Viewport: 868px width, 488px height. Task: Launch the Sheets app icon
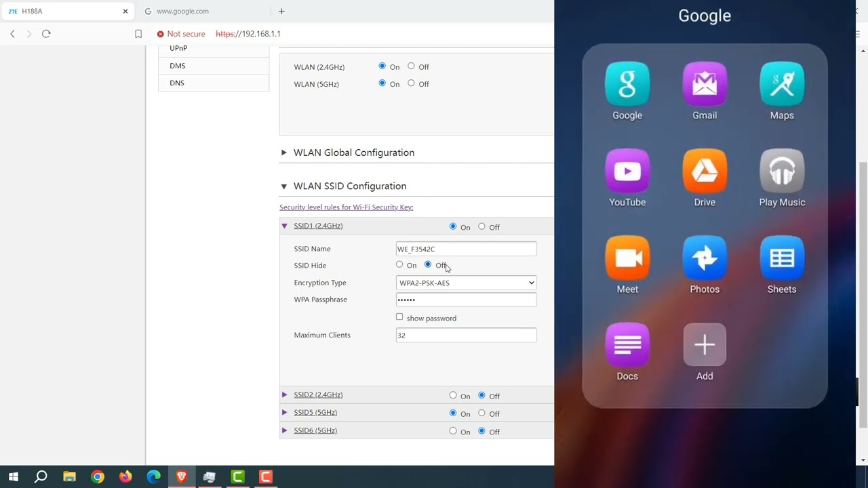[782, 258]
